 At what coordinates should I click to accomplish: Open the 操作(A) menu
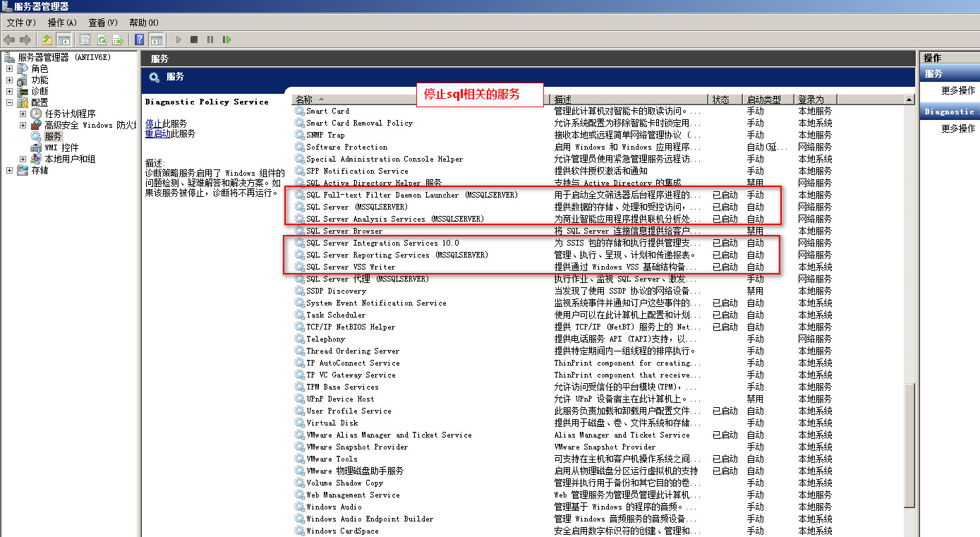click(x=62, y=23)
